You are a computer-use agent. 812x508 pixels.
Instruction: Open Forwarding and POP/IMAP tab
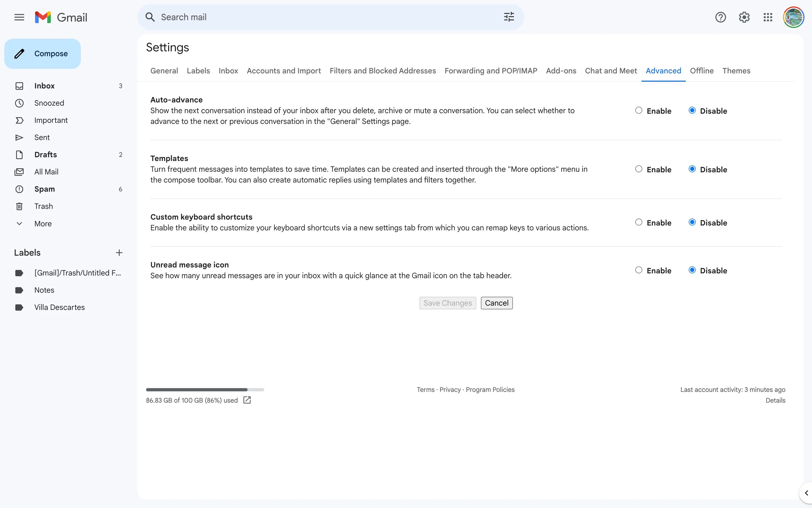click(x=491, y=71)
